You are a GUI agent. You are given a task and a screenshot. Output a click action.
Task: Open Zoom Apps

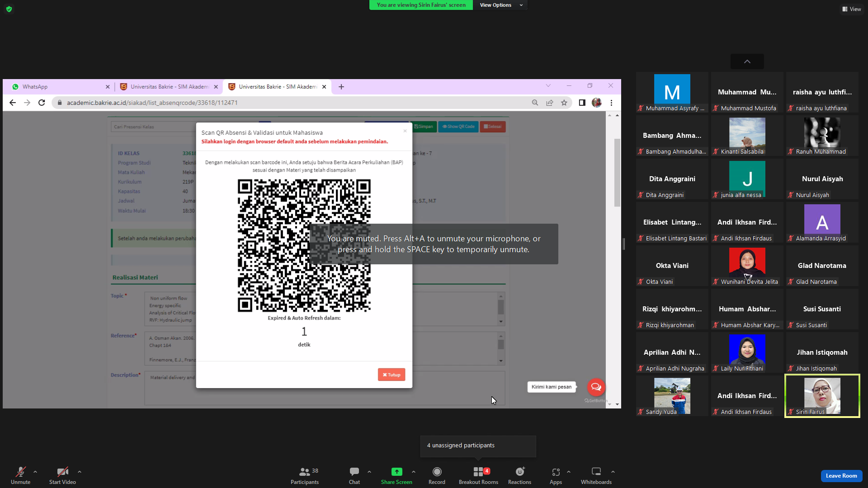[x=556, y=475]
